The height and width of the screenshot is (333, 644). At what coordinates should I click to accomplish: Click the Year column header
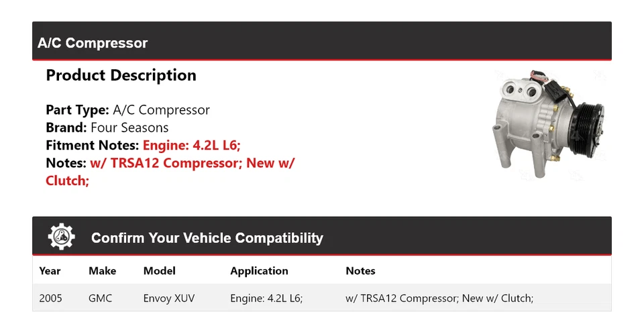click(x=50, y=271)
